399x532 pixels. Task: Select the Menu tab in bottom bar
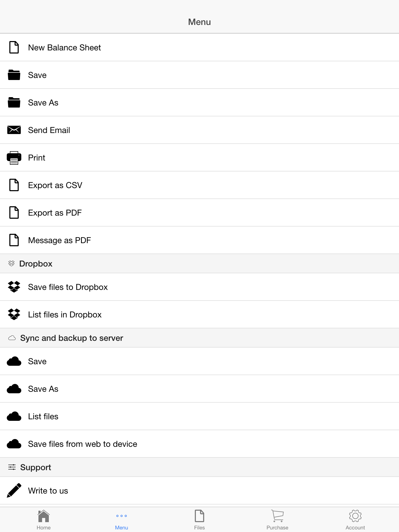(x=122, y=519)
